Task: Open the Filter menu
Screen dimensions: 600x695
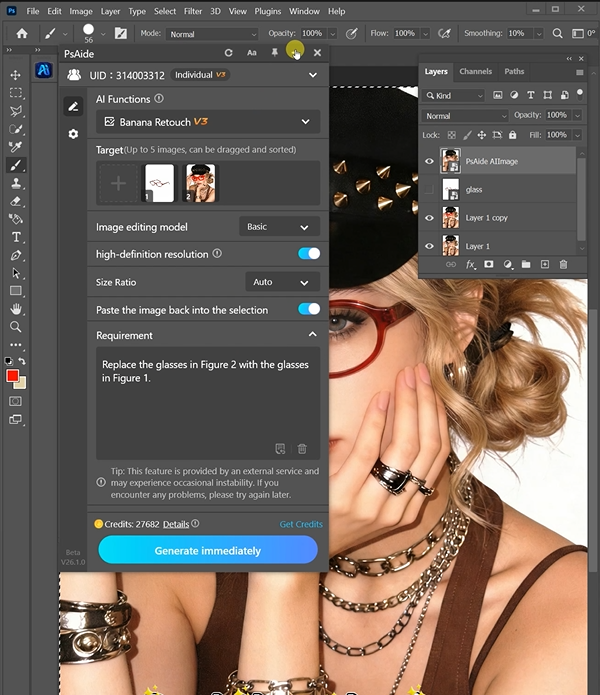Action: pyautogui.click(x=192, y=11)
